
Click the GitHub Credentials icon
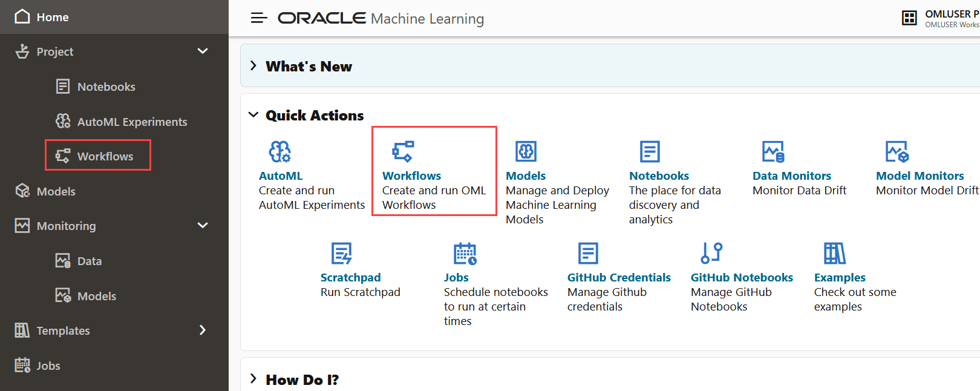tap(588, 253)
